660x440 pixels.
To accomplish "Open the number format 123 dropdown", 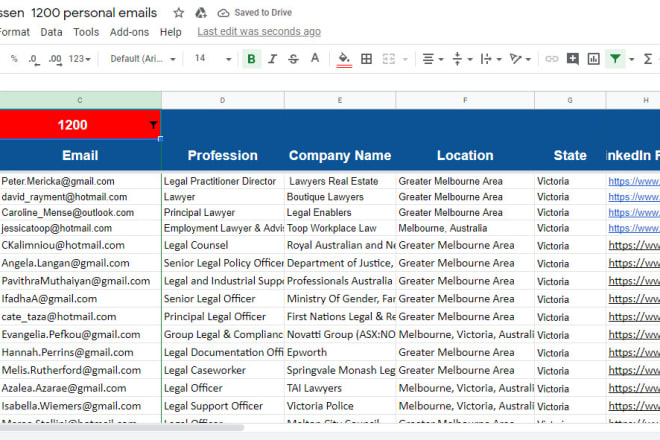I will tap(80, 59).
